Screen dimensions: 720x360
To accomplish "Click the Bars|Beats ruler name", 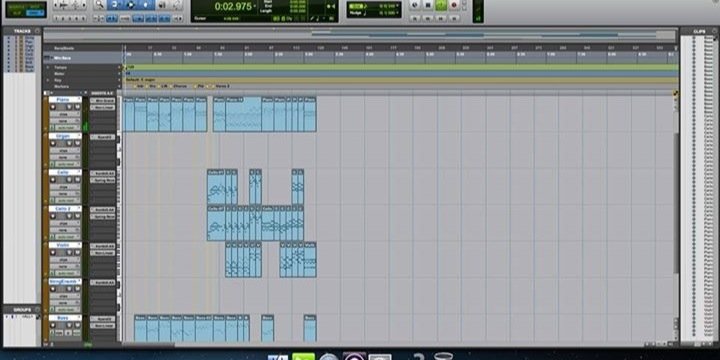I will point(64,48).
